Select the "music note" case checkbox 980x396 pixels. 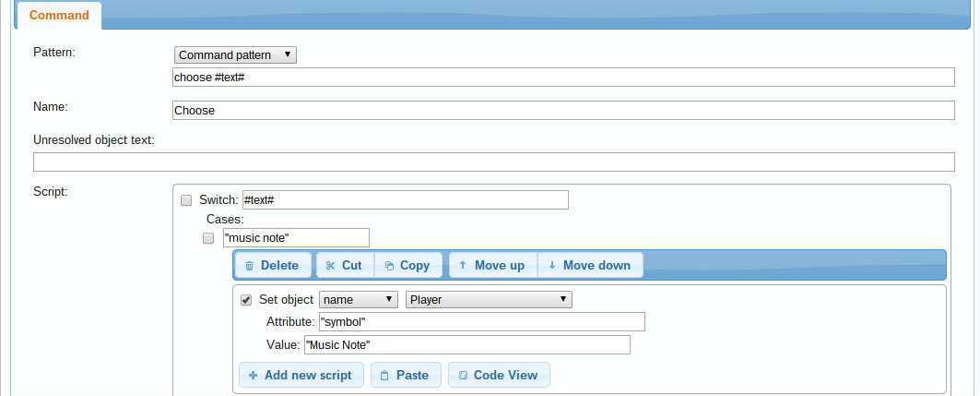click(x=208, y=238)
